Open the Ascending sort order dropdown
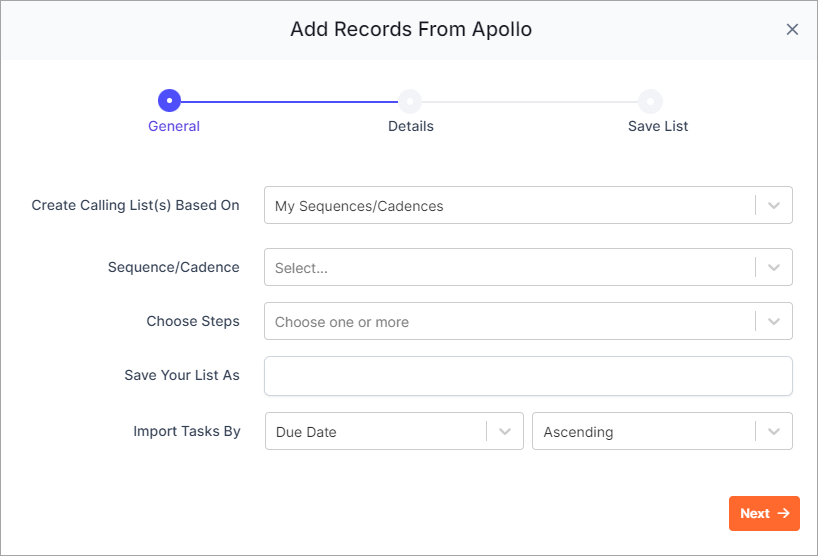This screenshot has height=556, width=818. [x=662, y=431]
